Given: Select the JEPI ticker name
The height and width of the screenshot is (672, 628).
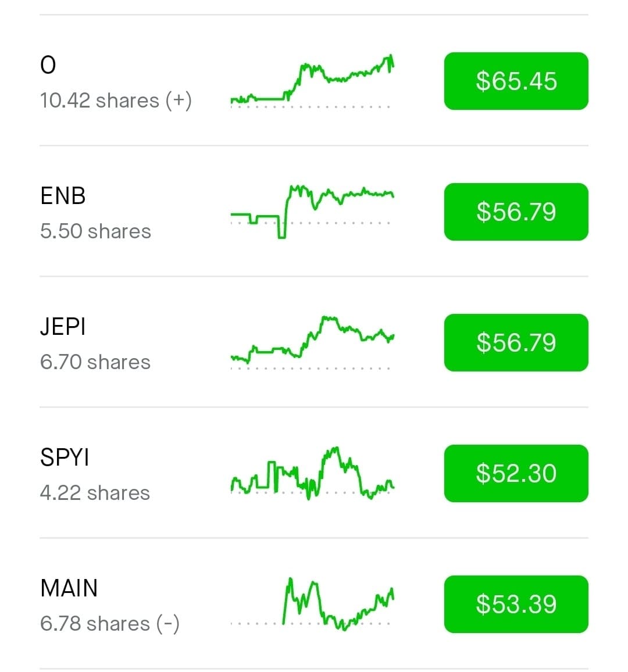Looking at the screenshot, I should 63,327.
